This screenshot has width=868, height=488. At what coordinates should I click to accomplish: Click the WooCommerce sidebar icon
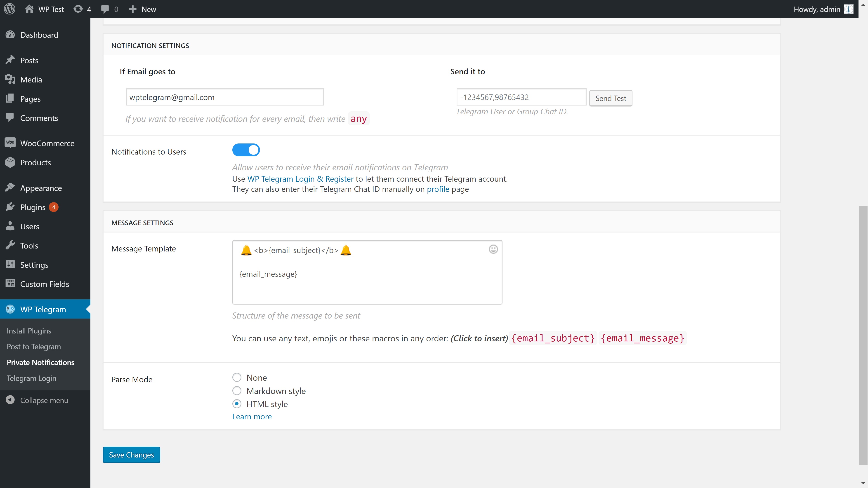click(10, 143)
